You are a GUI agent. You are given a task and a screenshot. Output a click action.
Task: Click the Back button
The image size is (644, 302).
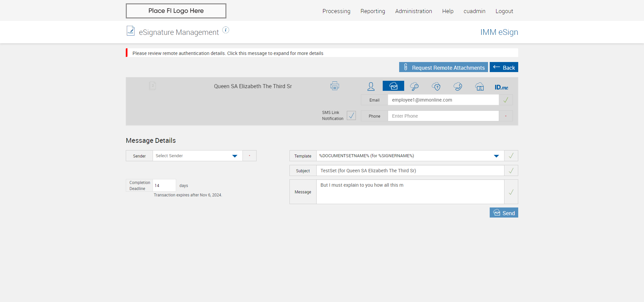[504, 67]
